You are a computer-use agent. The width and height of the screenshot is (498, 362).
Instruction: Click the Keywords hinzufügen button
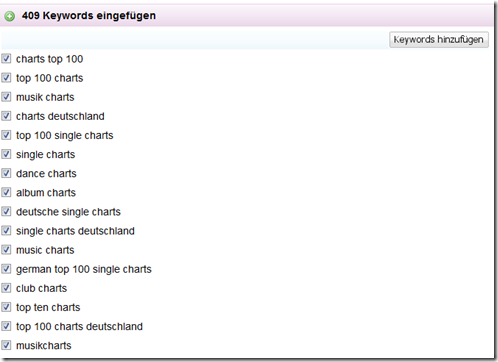(x=439, y=40)
